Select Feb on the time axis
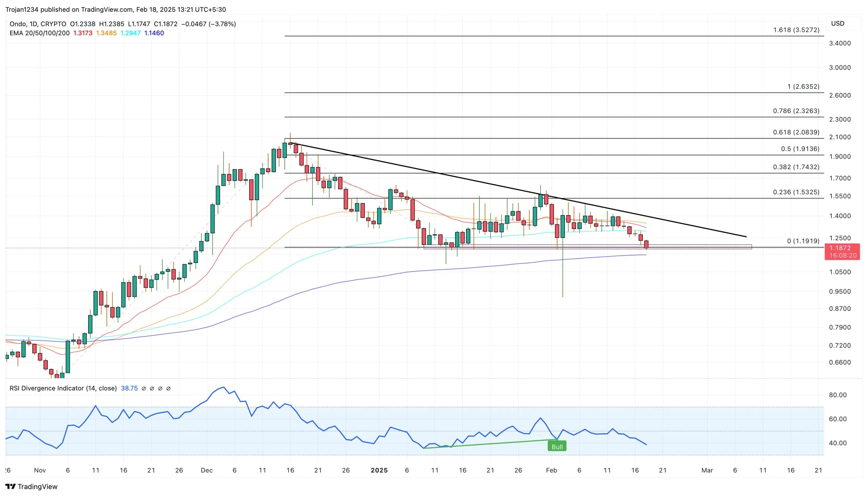Viewport: 868px width, 496px height. point(551,470)
